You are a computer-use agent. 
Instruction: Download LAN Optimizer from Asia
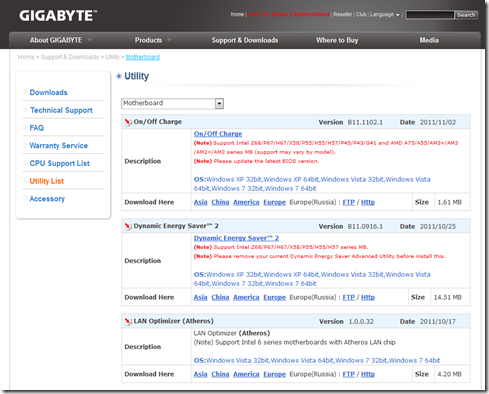point(201,374)
